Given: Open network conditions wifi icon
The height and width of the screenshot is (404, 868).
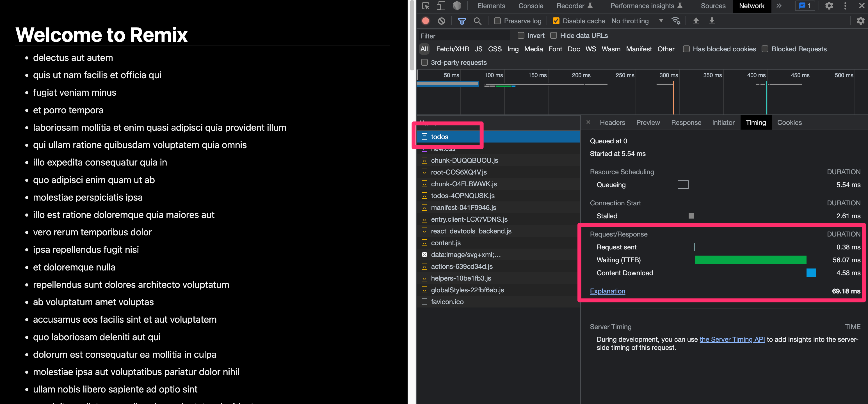Looking at the screenshot, I should pos(676,21).
